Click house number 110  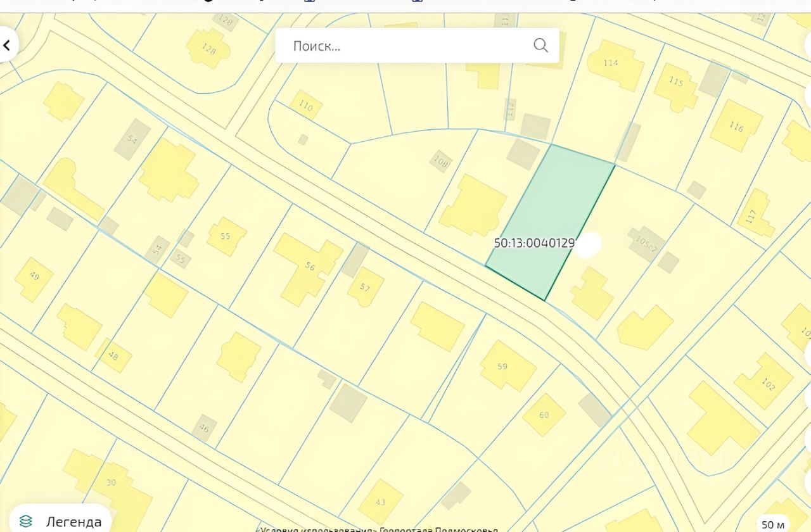coord(305,106)
